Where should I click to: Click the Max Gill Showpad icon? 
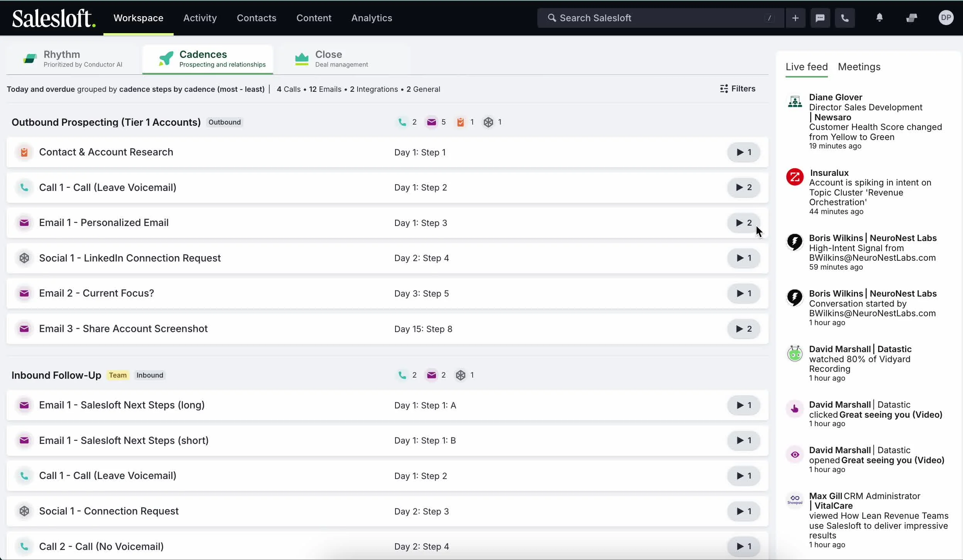(795, 500)
